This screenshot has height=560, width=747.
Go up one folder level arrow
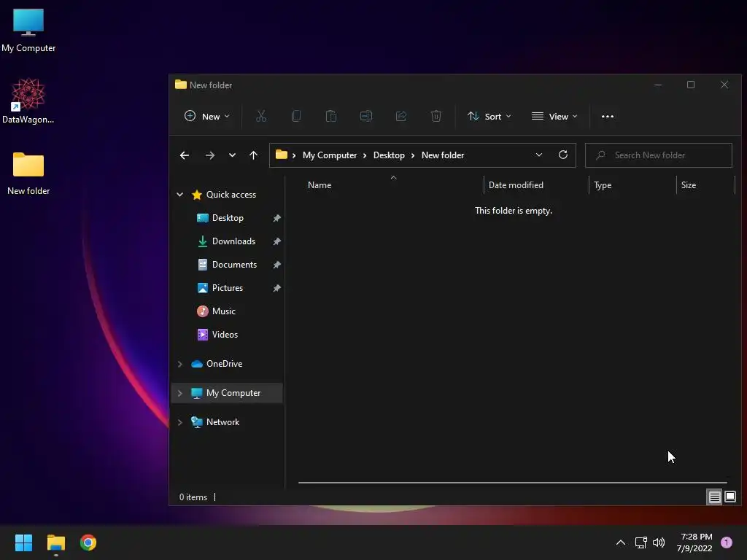pyautogui.click(x=253, y=155)
